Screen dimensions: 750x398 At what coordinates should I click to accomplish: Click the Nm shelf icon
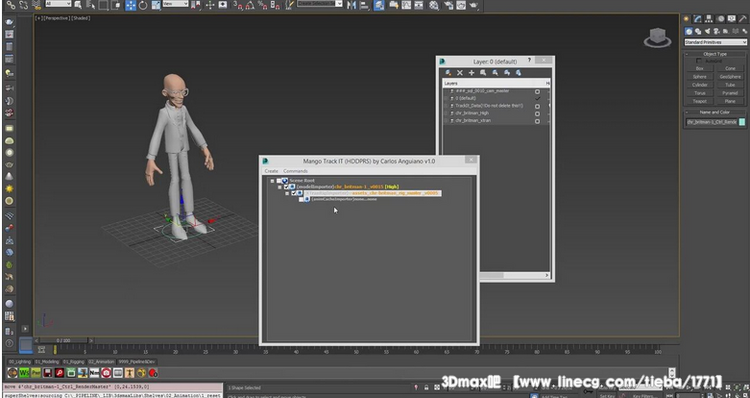(94, 373)
